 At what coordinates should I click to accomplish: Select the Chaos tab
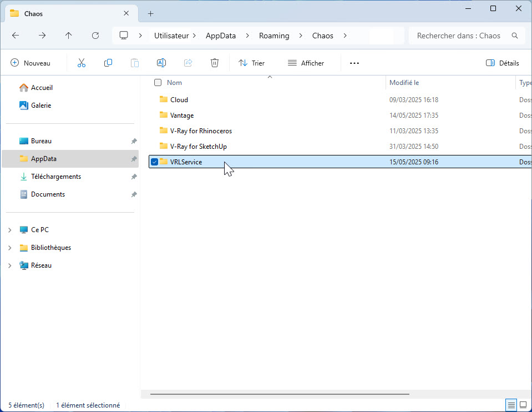click(x=71, y=13)
